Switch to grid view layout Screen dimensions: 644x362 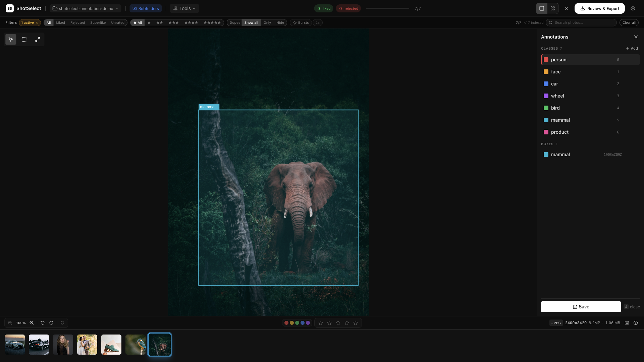pyautogui.click(x=553, y=8)
